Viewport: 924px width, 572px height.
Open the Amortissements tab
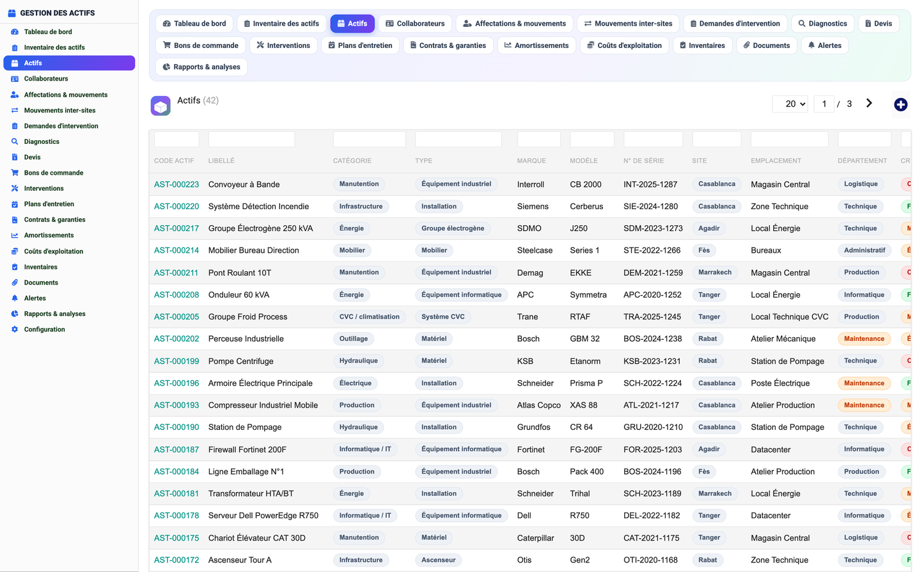[x=536, y=45]
